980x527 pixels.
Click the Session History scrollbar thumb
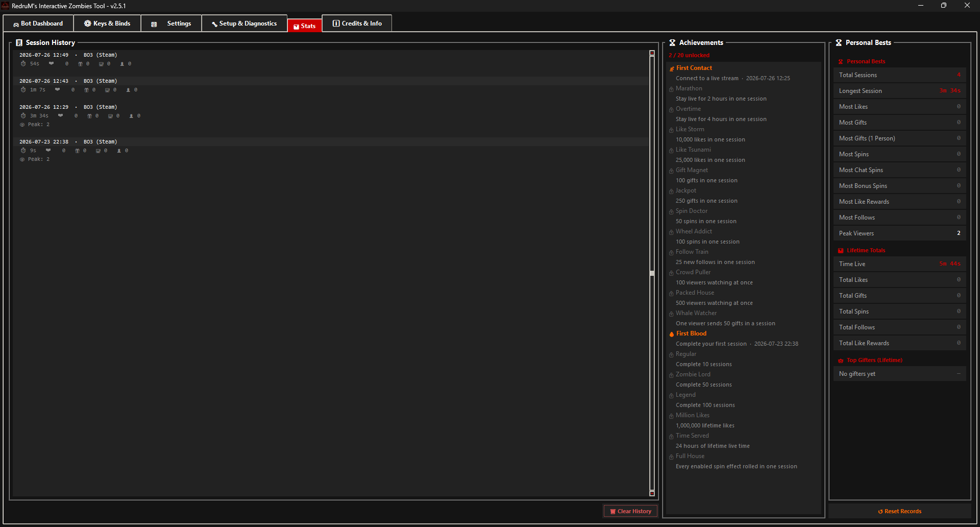coord(652,273)
